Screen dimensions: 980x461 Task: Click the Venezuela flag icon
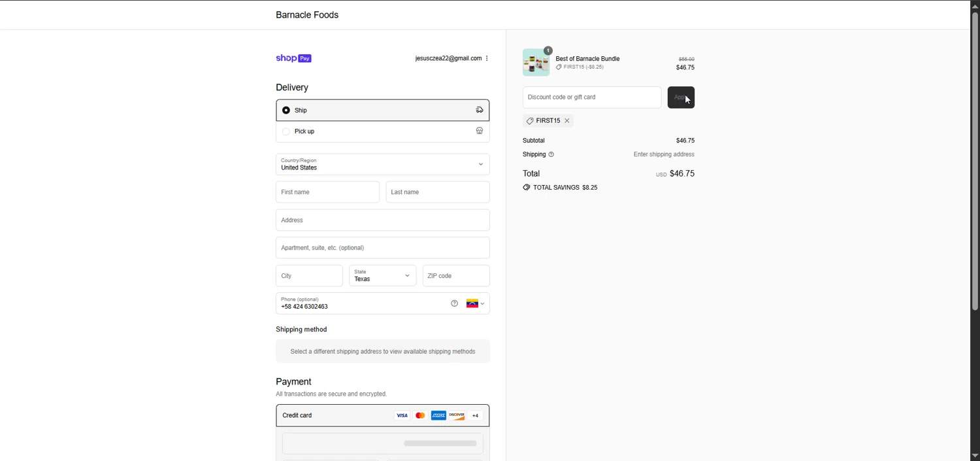pos(472,303)
